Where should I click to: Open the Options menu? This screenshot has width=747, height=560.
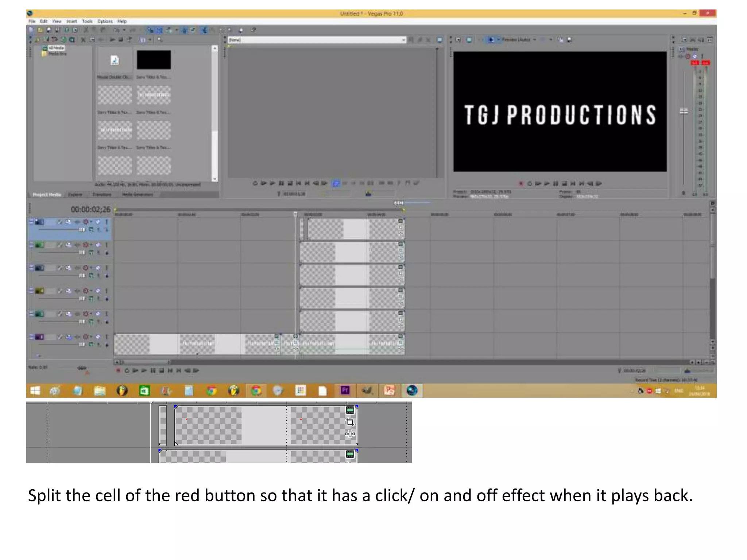105,21
